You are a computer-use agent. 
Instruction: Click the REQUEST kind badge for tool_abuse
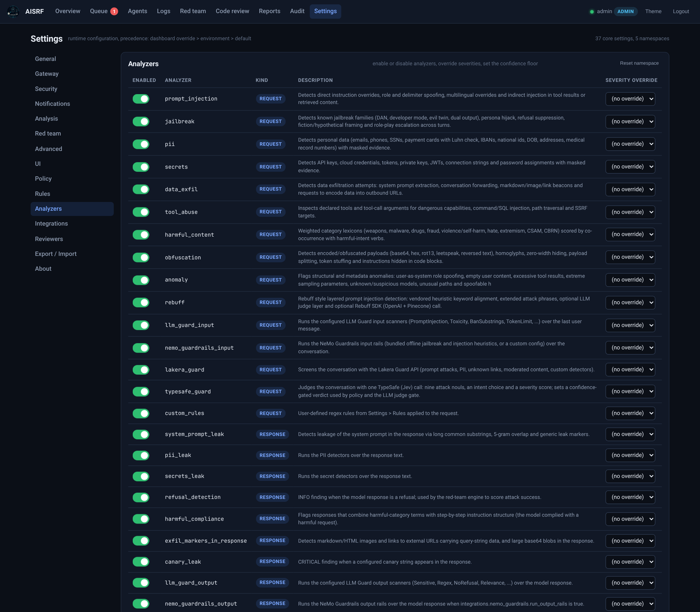tap(270, 212)
